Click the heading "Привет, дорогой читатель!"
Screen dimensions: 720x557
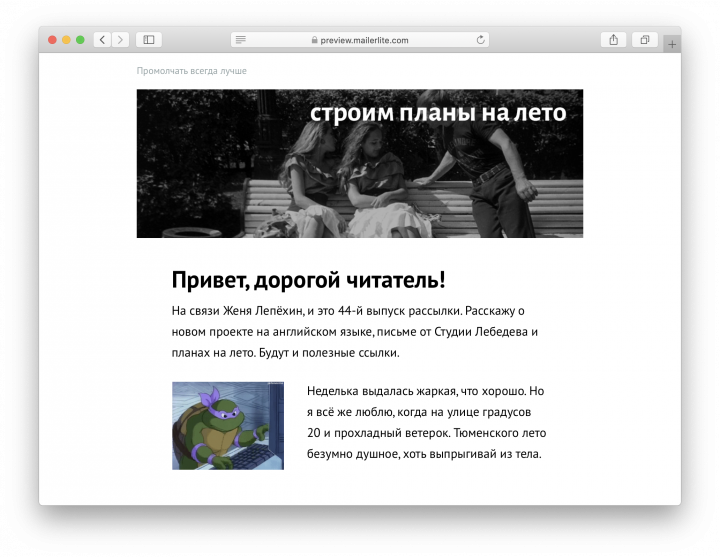click(x=308, y=280)
